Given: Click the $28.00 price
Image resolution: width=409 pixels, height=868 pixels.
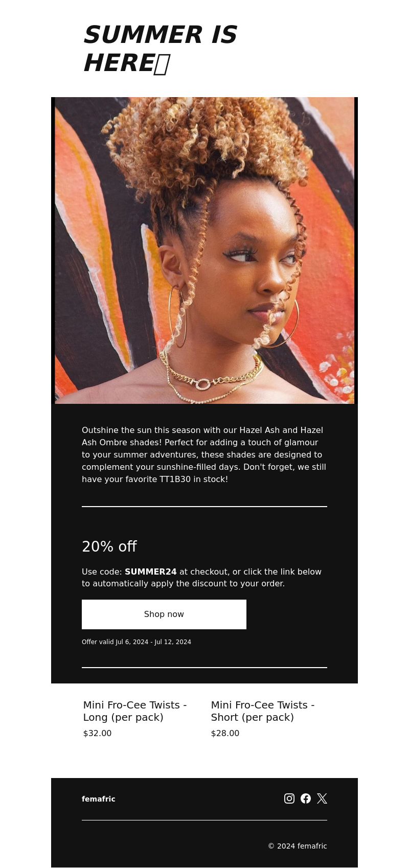Looking at the screenshot, I should [225, 733].
